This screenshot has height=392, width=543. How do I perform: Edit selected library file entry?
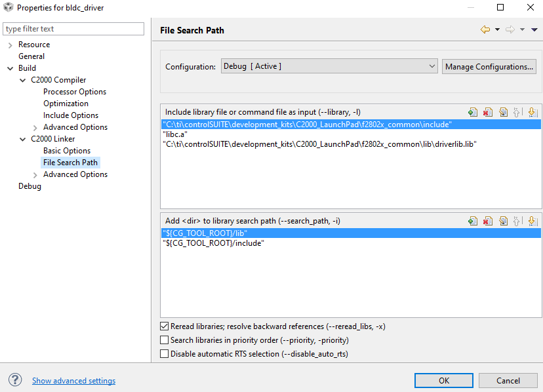[x=503, y=112]
